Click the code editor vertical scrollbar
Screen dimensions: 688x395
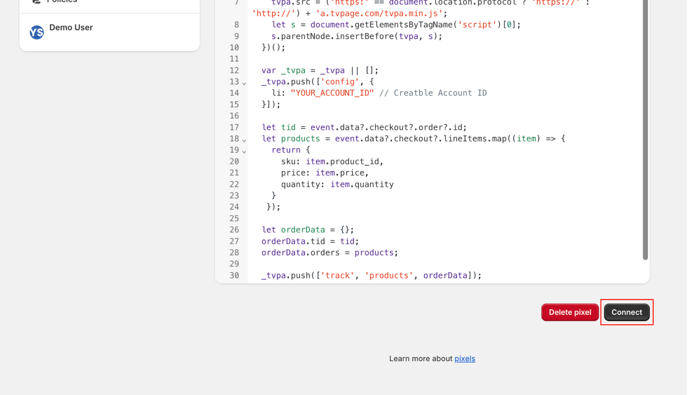pyautogui.click(x=645, y=129)
